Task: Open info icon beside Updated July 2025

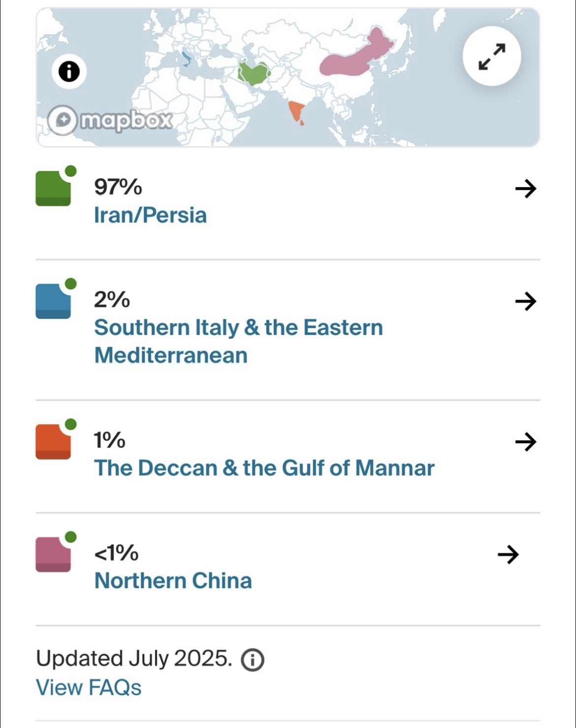Action: [253, 660]
